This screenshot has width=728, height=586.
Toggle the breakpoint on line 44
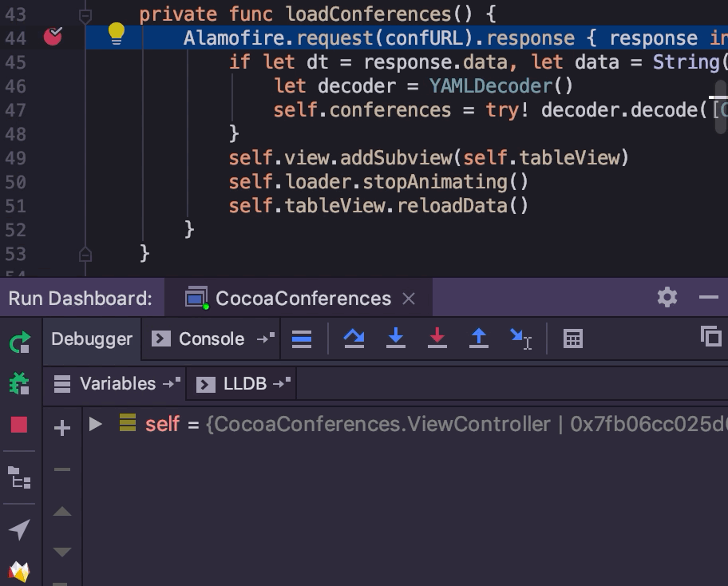[x=53, y=35]
